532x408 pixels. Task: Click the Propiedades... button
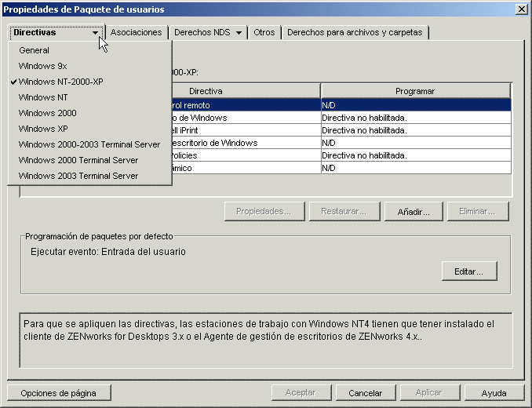(x=264, y=212)
